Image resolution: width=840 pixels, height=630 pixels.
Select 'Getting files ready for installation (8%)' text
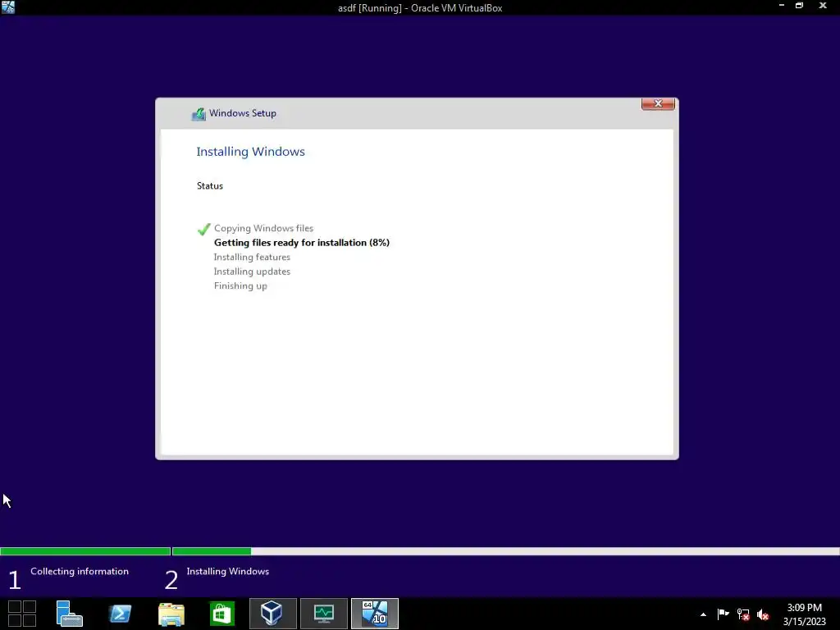click(x=302, y=243)
